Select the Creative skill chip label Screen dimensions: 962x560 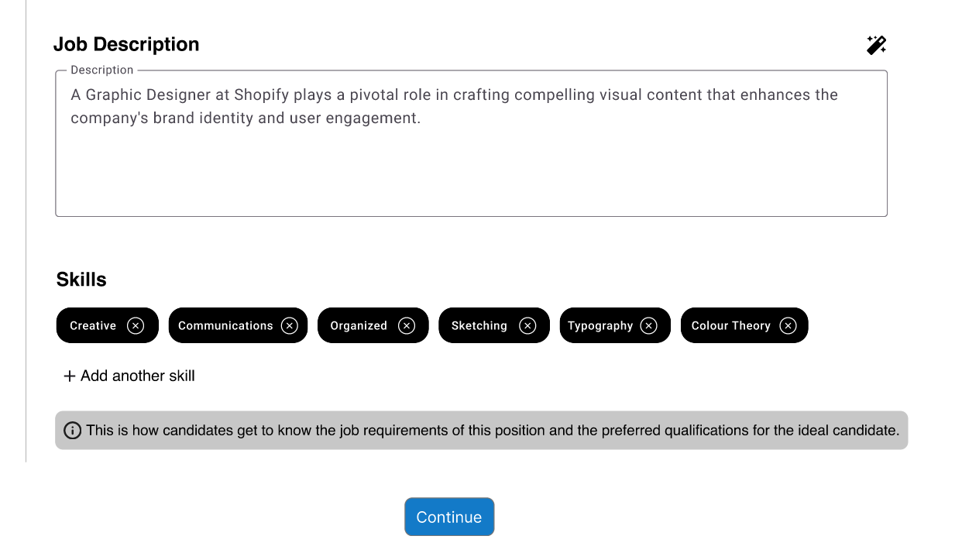click(x=93, y=326)
